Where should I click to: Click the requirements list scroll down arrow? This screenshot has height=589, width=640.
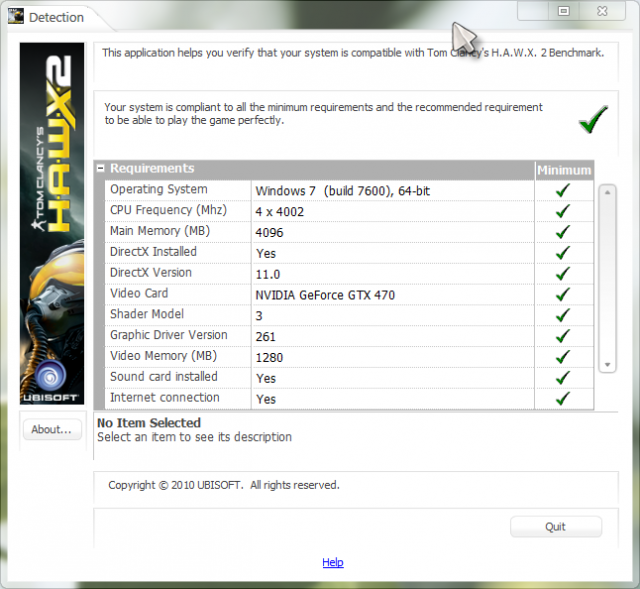coord(607,365)
